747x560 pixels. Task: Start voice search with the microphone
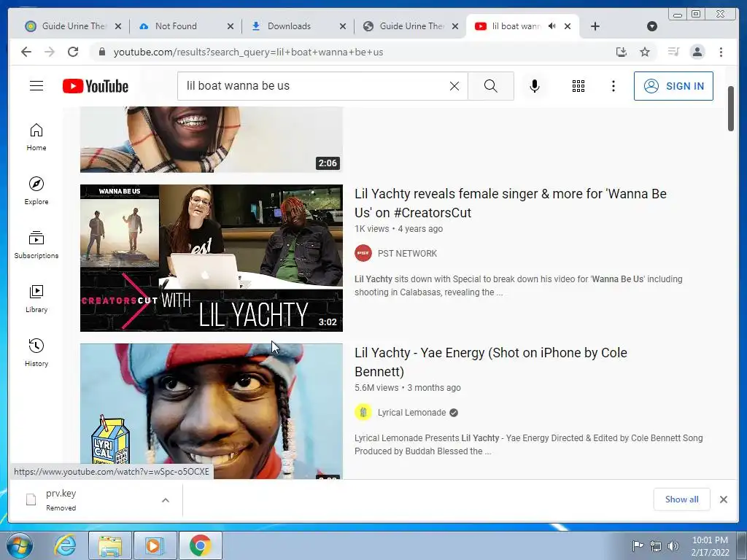pyautogui.click(x=535, y=86)
